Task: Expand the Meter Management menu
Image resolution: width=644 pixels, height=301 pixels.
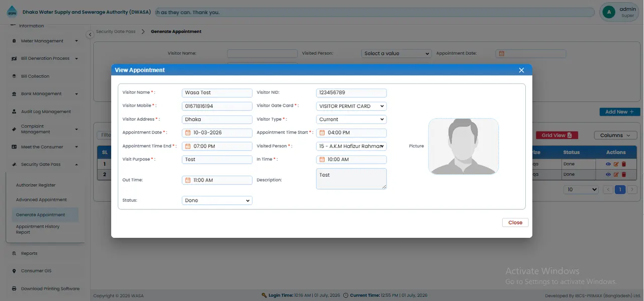Action: pos(76,41)
